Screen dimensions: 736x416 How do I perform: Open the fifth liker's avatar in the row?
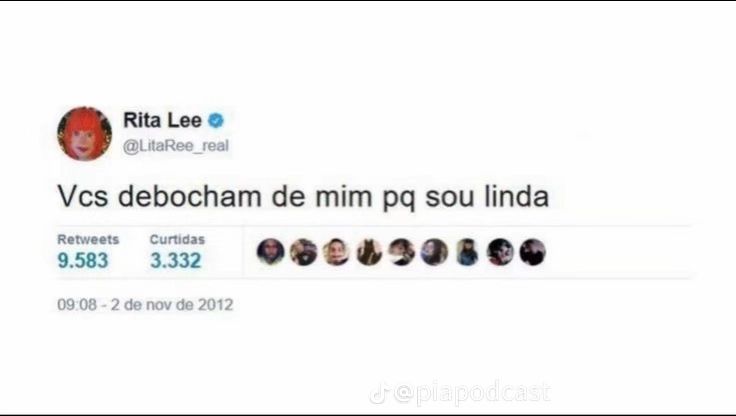click(x=402, y=252)
